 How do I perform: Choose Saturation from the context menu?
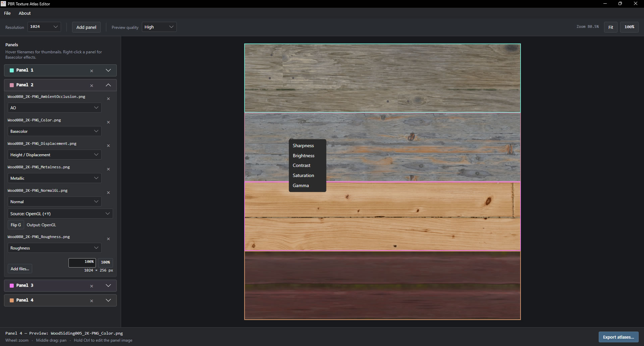[x=307, y=175]
